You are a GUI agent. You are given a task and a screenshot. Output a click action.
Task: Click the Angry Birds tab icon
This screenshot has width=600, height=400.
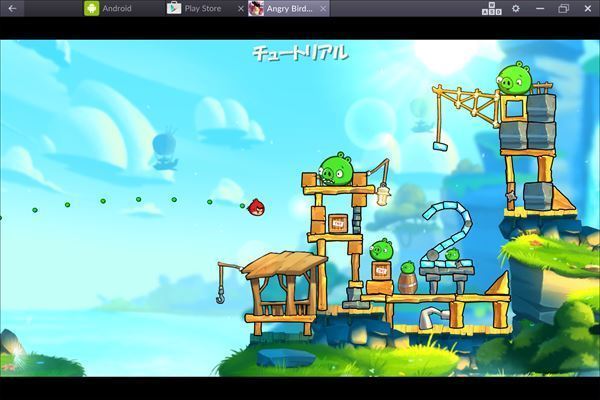(256, 8)
